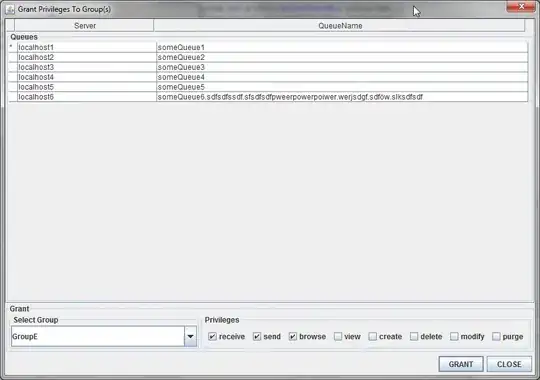Click the someQueue1 queue name cell
The image size is (540, 380).
tap(342, 47)
